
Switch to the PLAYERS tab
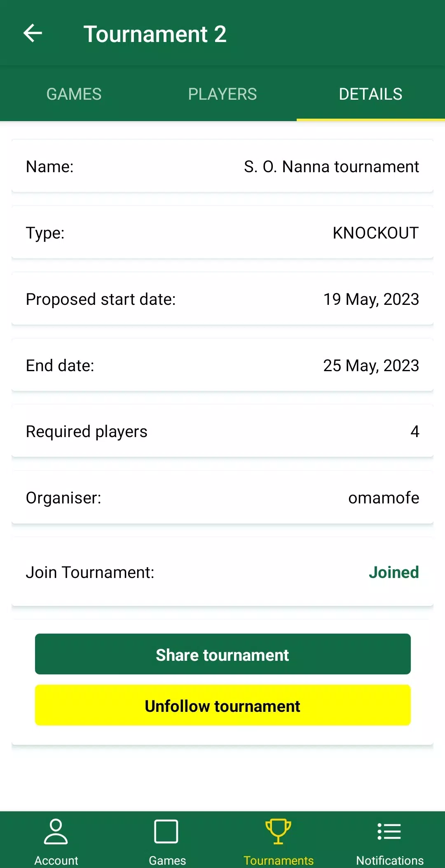pyautogui.click(x=222, y=94)
